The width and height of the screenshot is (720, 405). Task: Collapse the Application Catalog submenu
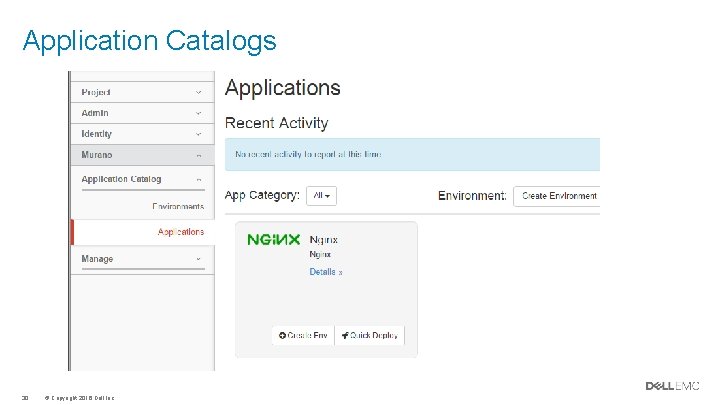(142, 179)
